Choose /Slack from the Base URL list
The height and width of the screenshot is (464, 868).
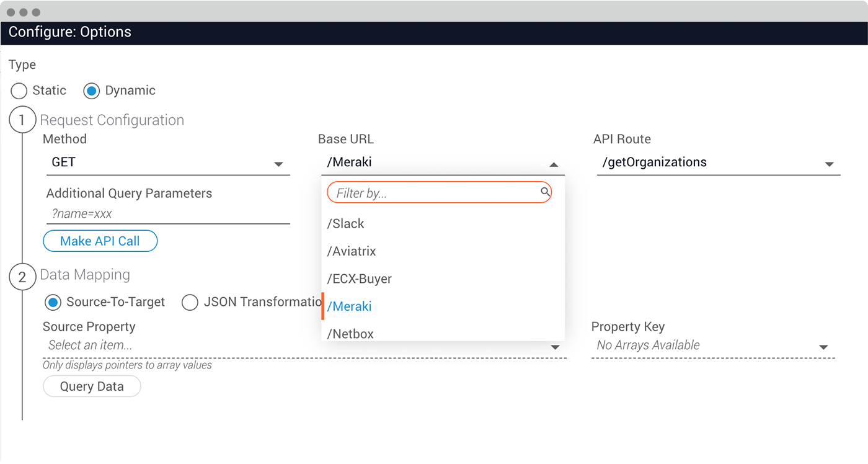point(346,224)
